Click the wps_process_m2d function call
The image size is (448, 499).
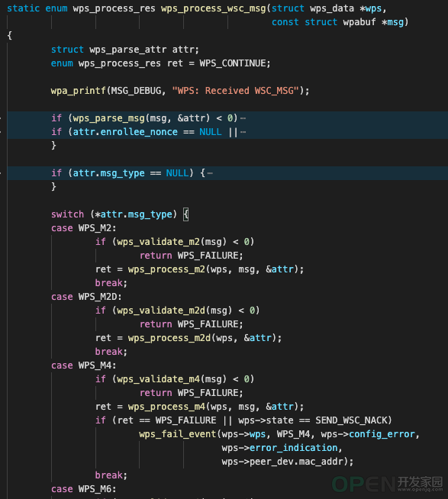(169, 338)
